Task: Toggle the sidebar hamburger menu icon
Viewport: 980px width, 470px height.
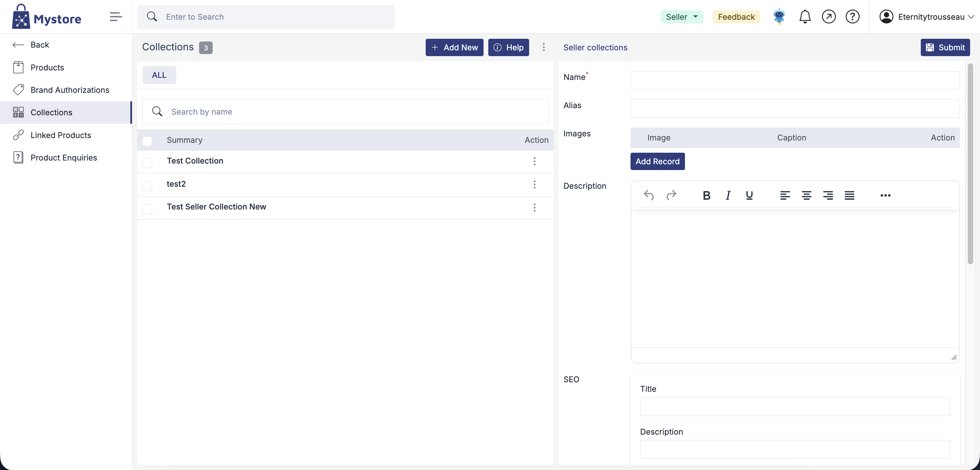Action: 116,17
